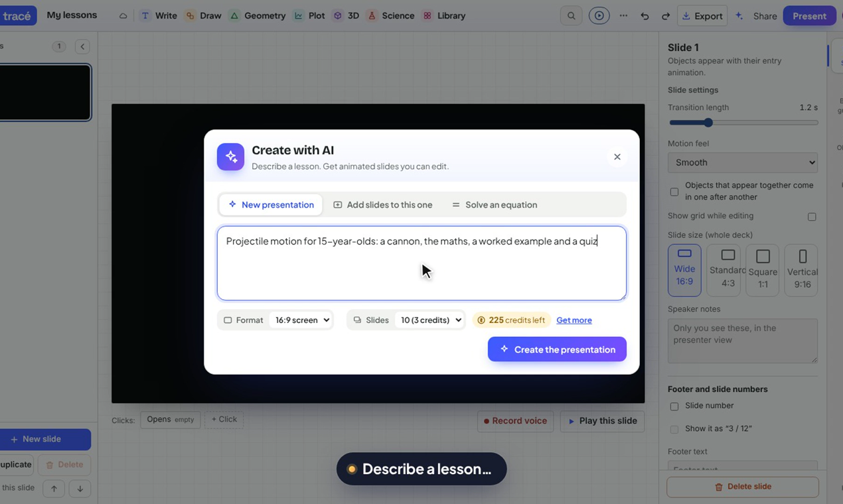This screenshot has height=504, width=843.
Task: Select Standard 4:3 slide size
Action: tap(724, 270)
